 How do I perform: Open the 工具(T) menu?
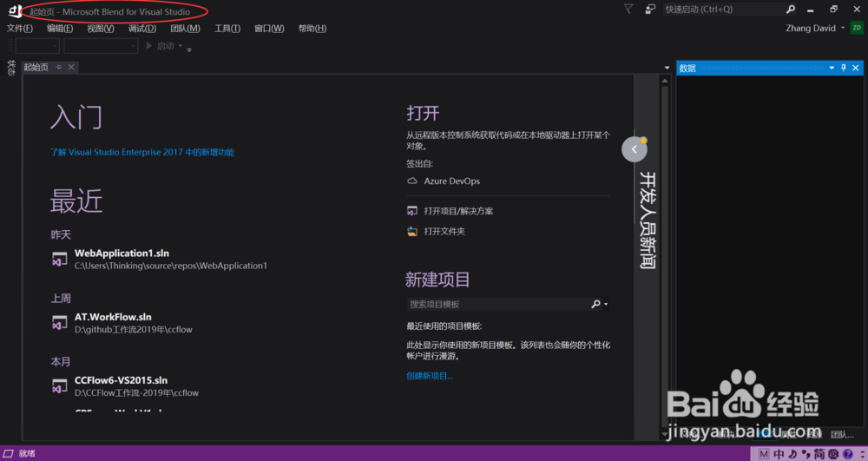227,29
